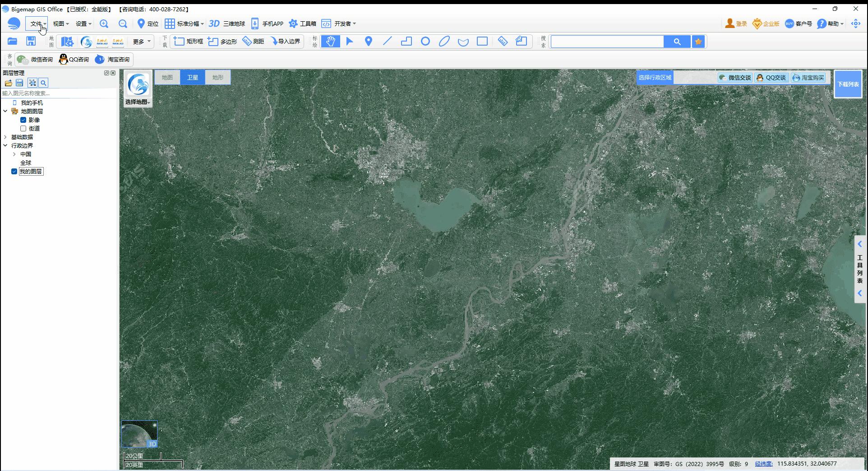868x471 pixels.
Task: Select the point marker drawing tool
Action: pos(368,42)
